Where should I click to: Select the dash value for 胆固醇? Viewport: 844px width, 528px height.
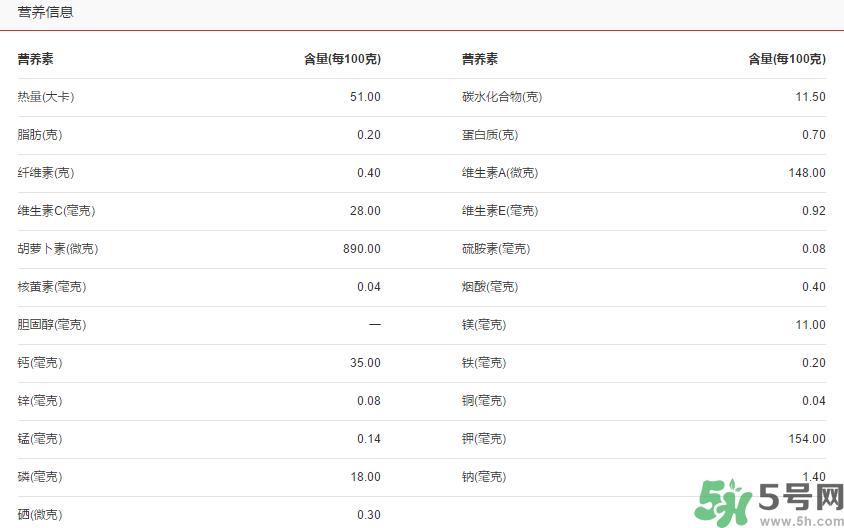375,325
